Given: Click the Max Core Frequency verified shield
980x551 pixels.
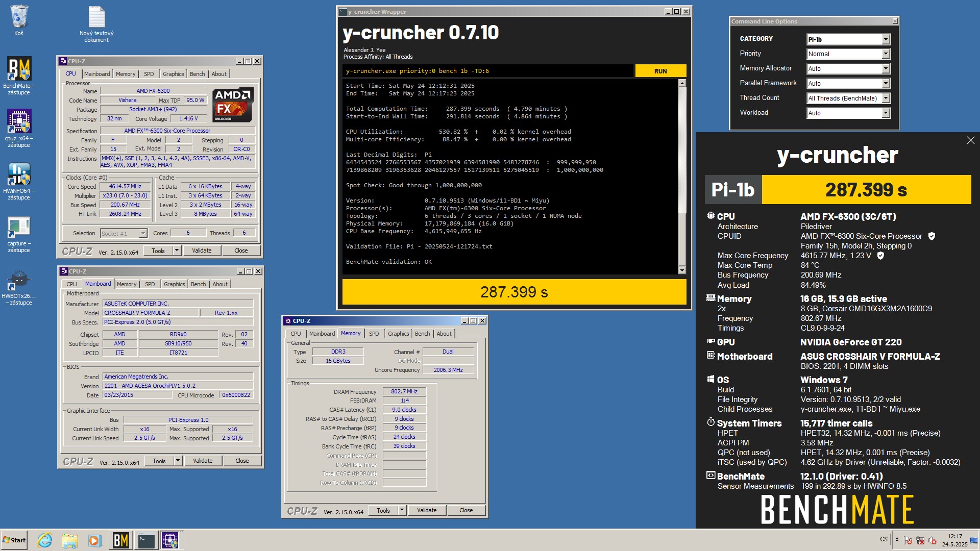Looking at the screenshot, I should 880,256.
